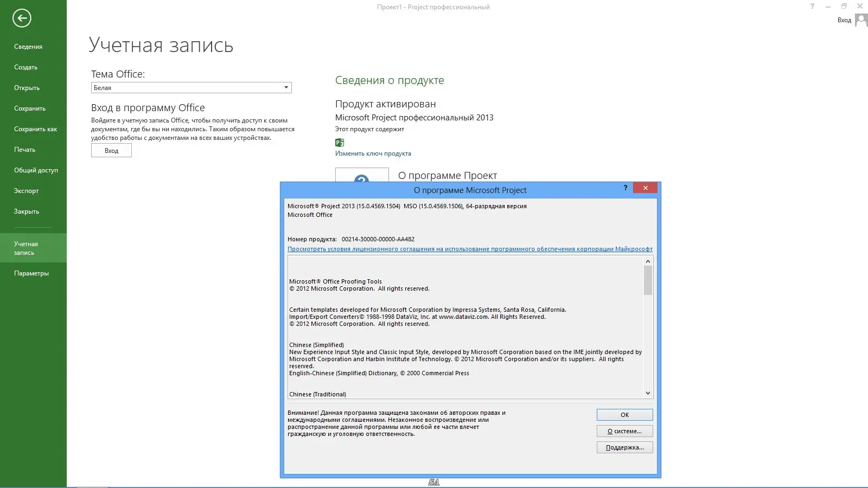Viewport: 868px width, 488px height.
Task: Click 'Microsoft Project профессиональный 2013' text
Action: pos(414,118)
